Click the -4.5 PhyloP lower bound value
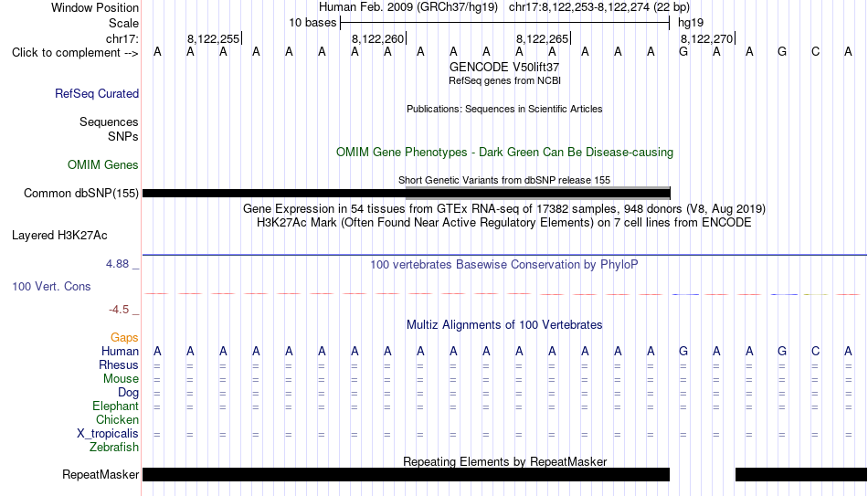The width and height of the screenshot is (868, 496). point(119,310)
